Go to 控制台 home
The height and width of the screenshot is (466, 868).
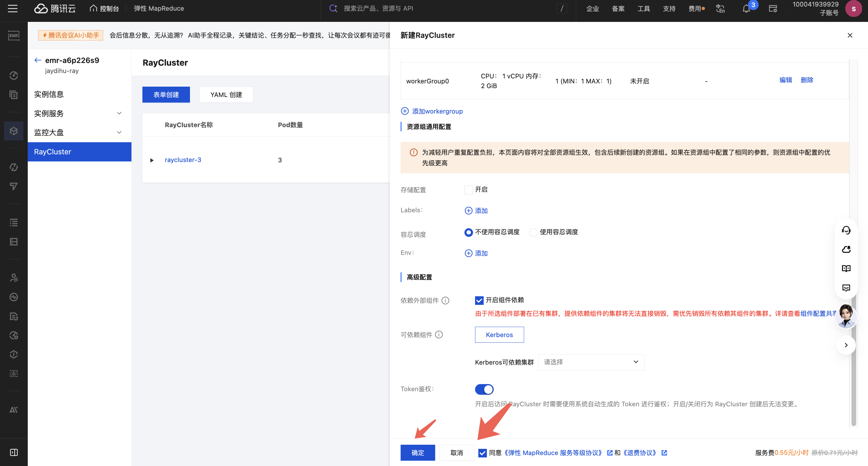point(105,9)
